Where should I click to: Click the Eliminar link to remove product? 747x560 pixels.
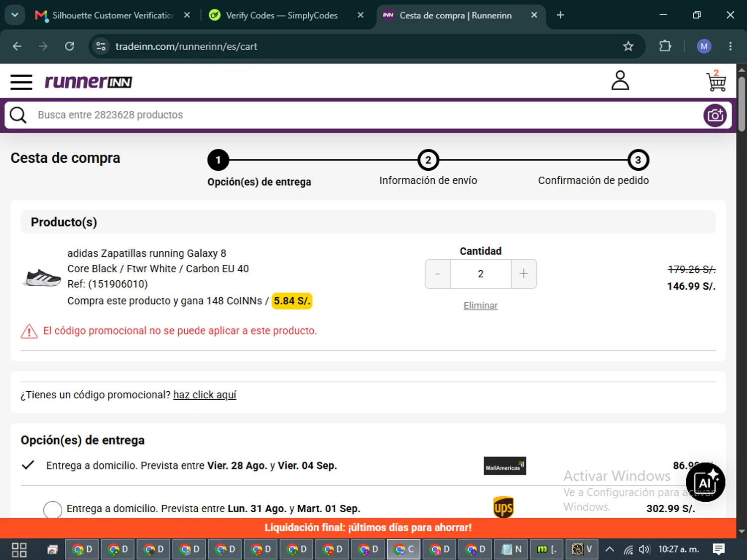click(481, 306)
